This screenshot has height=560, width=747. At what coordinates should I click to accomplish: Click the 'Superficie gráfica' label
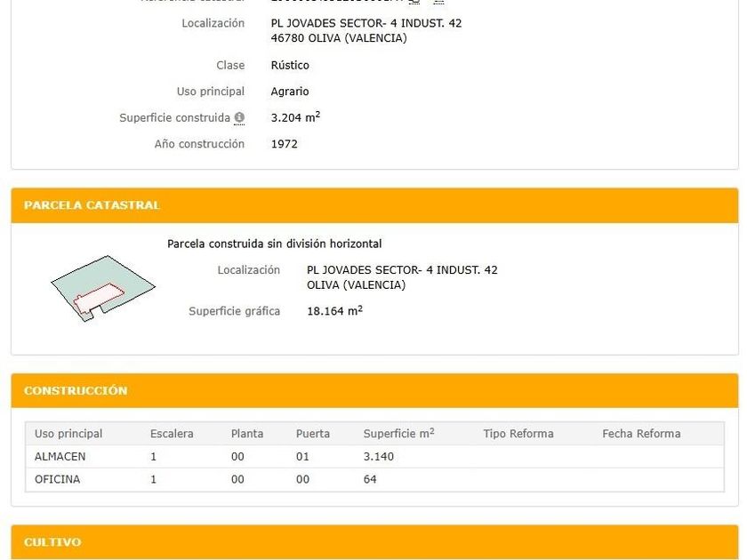[x=235, y=311]
